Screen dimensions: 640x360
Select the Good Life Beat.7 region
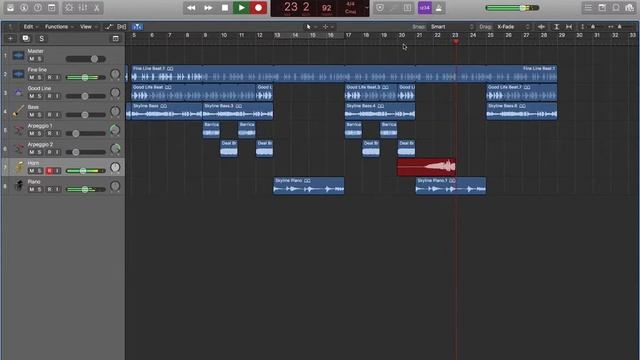click(x=522, y=93)
